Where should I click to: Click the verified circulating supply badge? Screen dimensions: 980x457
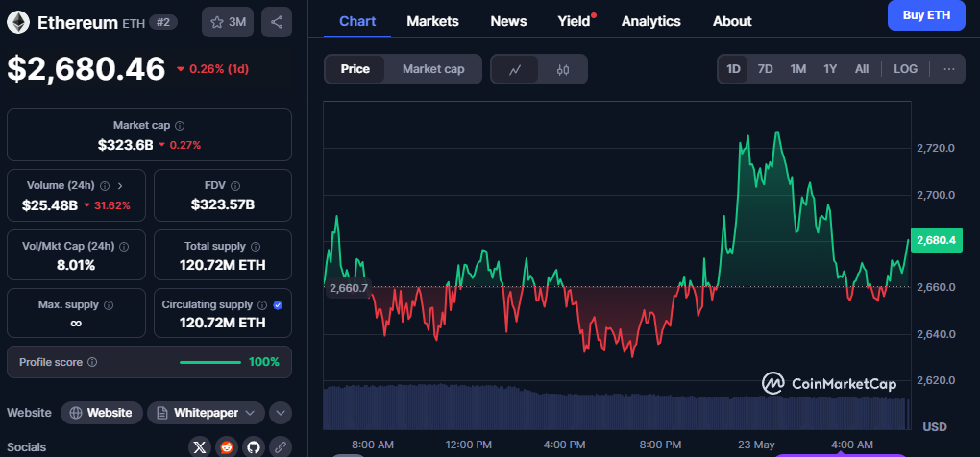click(x=278, y=305)
